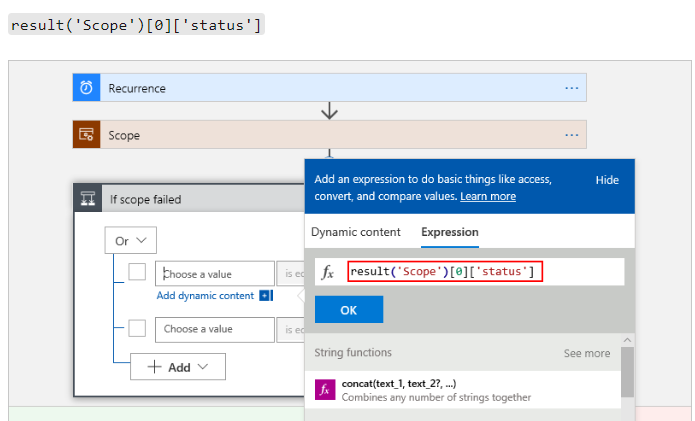Check the first condition row checkbox
Image resolution: width=695 pixels, height=421 pixels.
click(x=137, y=272)
